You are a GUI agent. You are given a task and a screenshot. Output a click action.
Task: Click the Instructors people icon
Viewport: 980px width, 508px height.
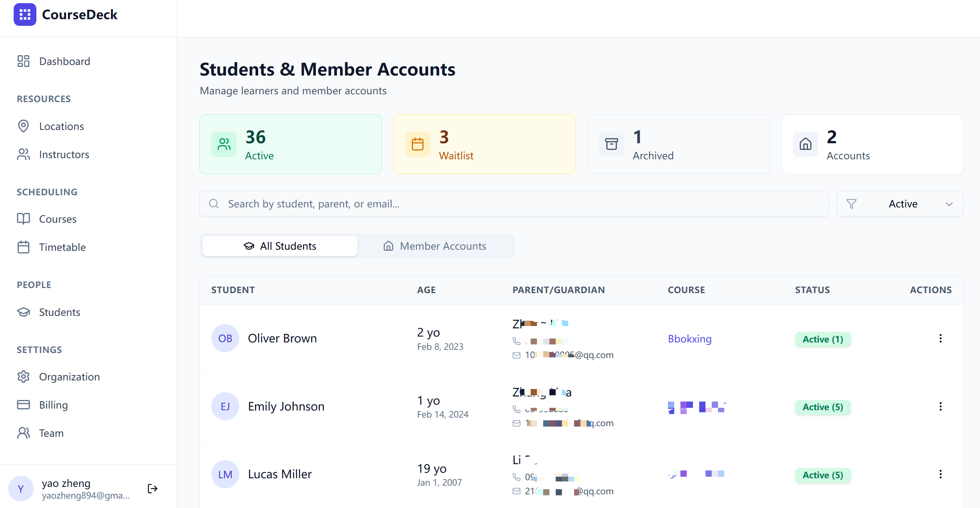pyautogui.click(x=23, y=155)
